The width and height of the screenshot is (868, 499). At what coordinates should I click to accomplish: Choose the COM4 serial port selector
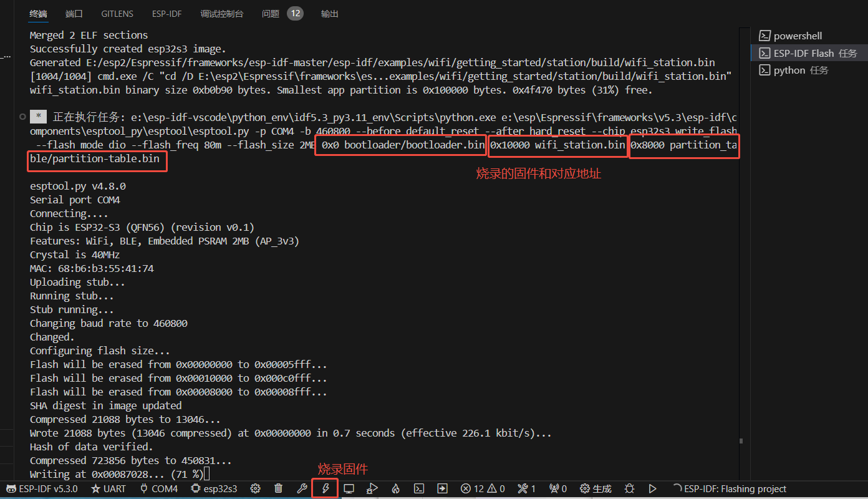159,488
